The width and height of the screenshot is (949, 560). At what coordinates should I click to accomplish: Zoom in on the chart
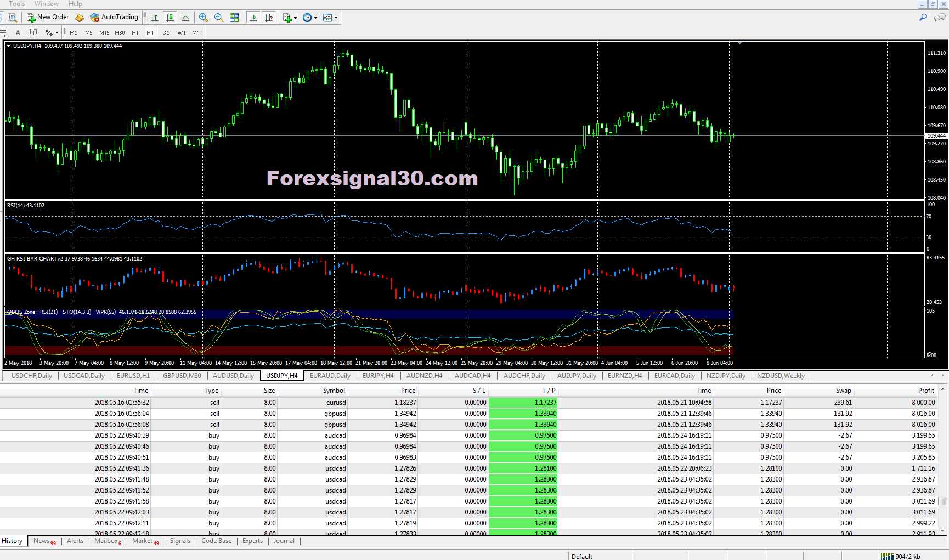point(204,18)
